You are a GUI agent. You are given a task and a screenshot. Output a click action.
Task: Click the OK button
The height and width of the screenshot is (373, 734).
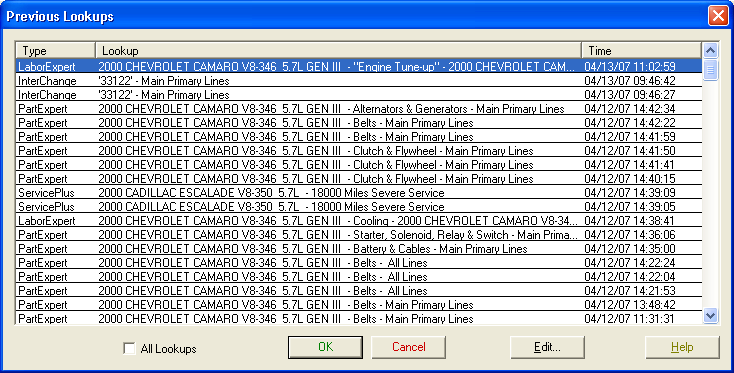point(325,347)
